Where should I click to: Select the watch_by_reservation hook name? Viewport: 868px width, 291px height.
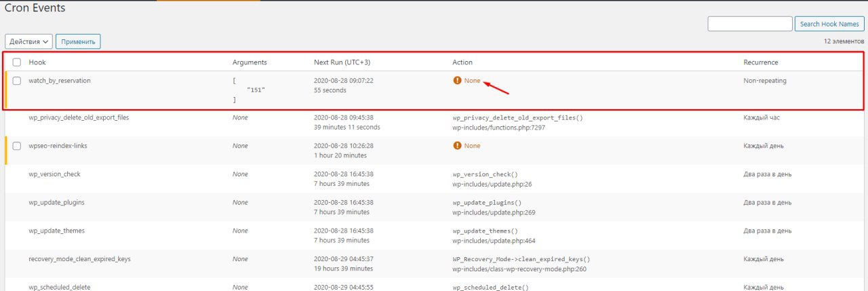(x=60, y=81)
